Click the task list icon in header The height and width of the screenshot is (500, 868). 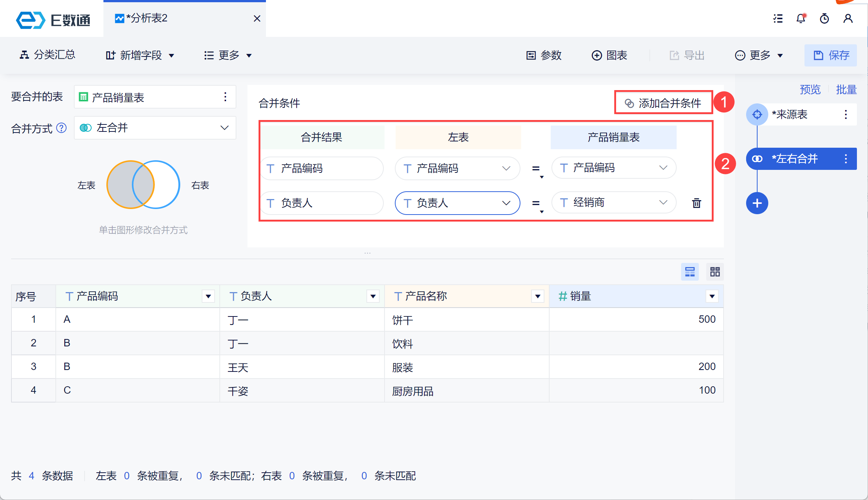pyautogui.click(x=778, y=18)
